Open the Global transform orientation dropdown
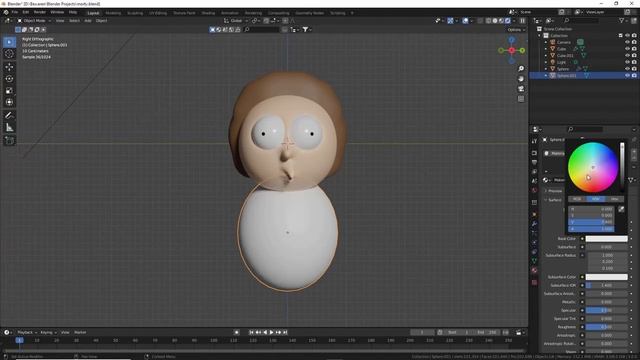 pos(236,20)
